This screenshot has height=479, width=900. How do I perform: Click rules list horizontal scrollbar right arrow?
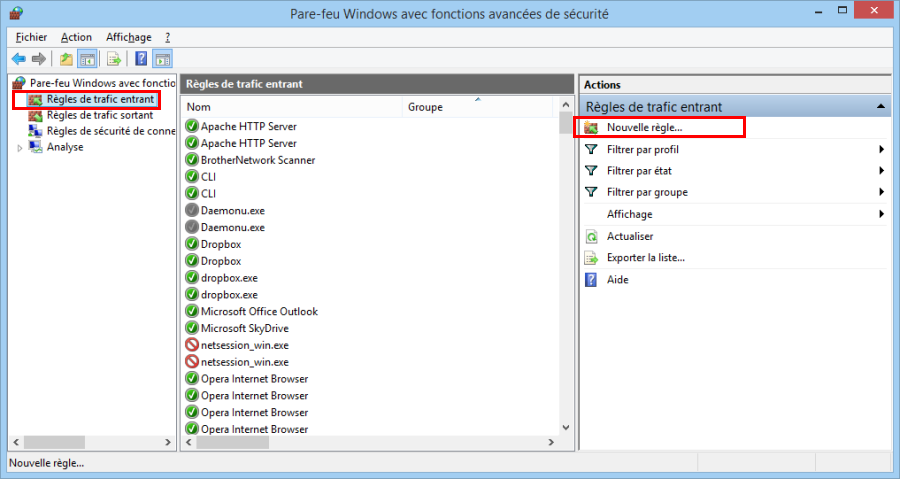[551, 442]
